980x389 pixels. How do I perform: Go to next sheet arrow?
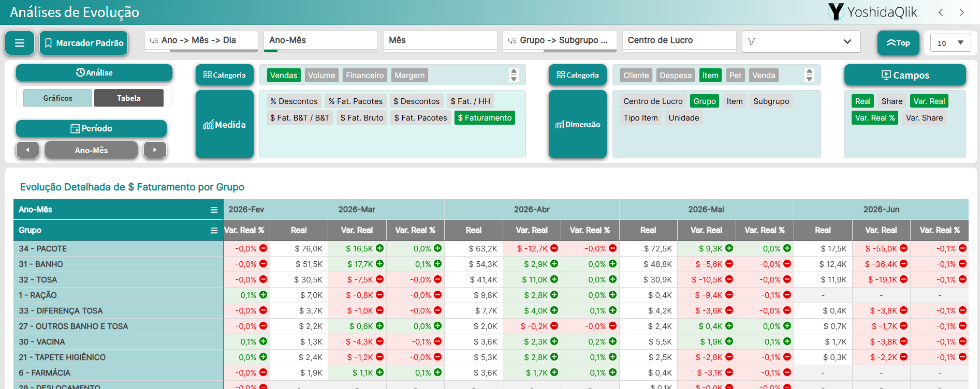[x=961, y=12]
